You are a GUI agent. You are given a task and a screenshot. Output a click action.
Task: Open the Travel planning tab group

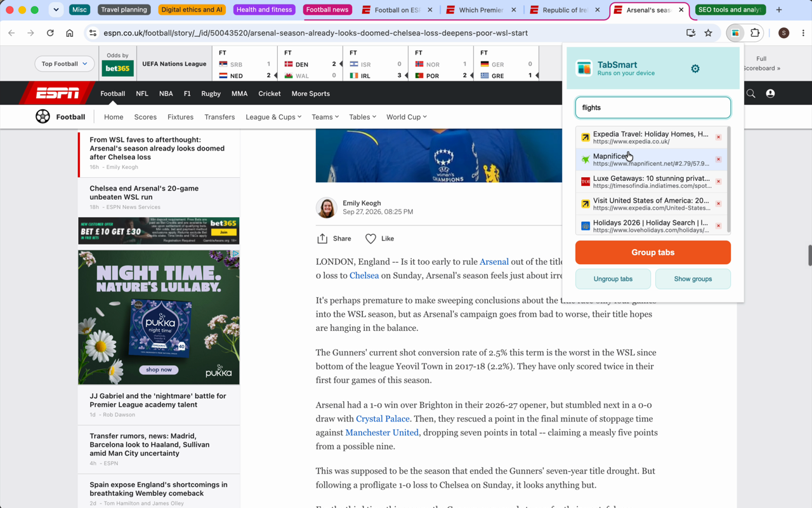124,10
